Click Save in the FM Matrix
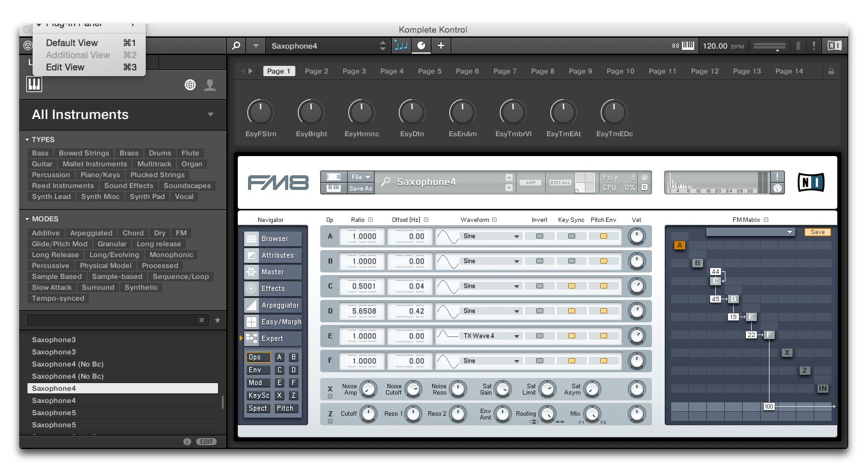Screen dimensions: 868x472 coord(818,232)
